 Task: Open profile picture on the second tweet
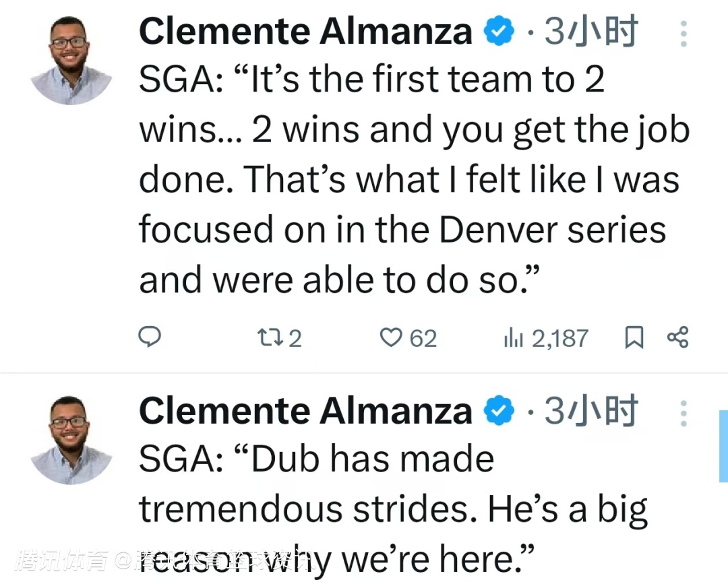coord(71,439)
